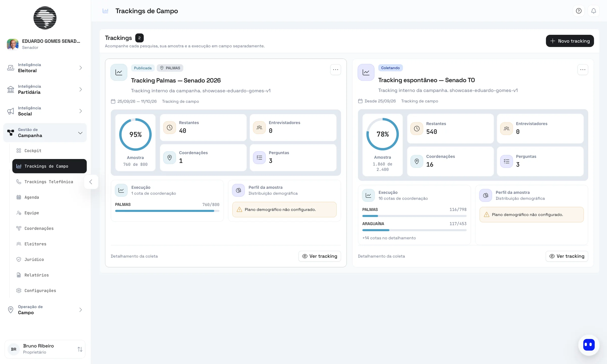
Task: Open the more options menu on Tracking espontâneo card
Action: pos(583,70)
